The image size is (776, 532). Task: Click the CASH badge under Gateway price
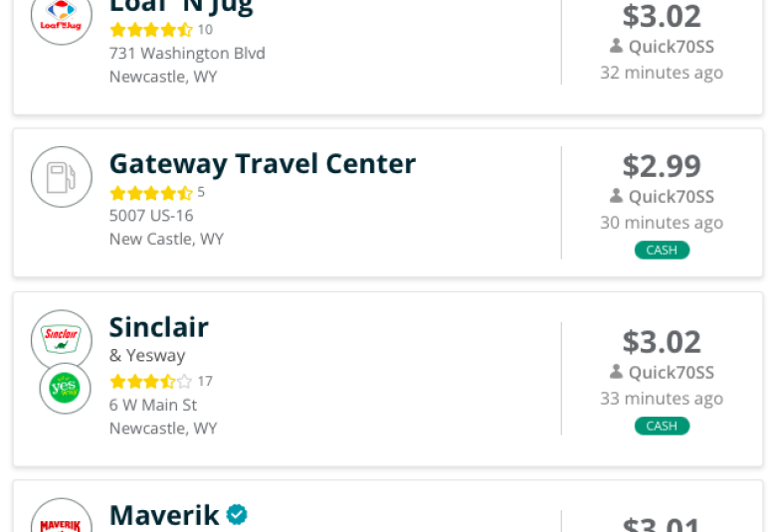coord(662,250)
